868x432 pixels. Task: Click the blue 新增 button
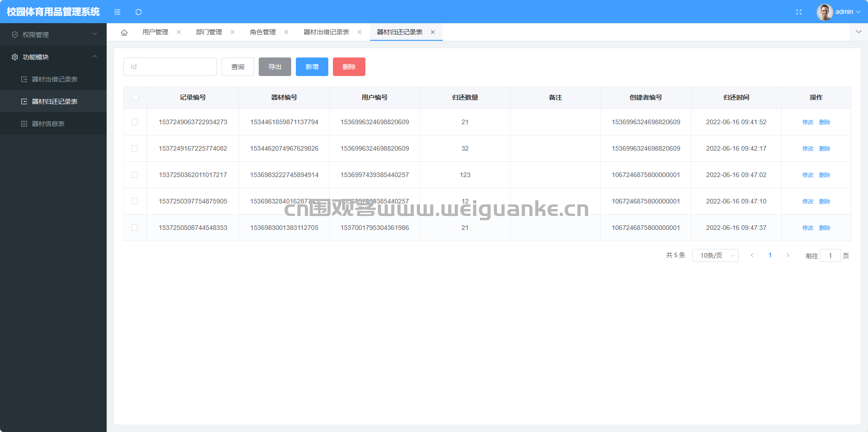tap(312, 67)
